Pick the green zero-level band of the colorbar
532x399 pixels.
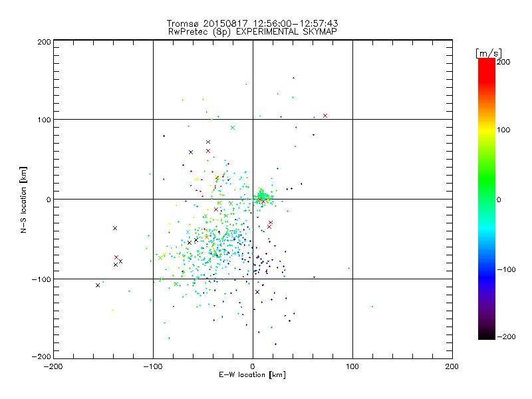pyautogui.click(x=487, y=199)
